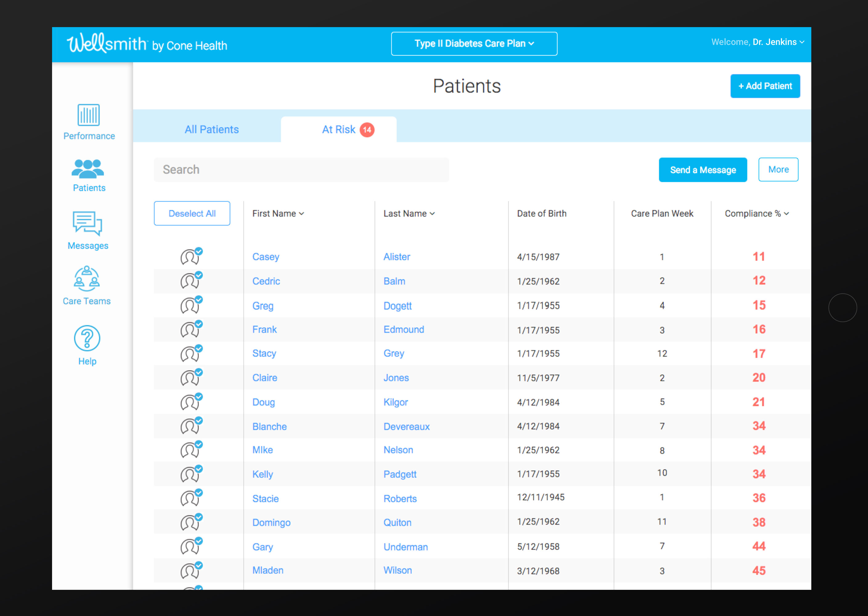Click the Wellsmith by Cone Health logo
868x616 pixels.
tap(147, 44)
